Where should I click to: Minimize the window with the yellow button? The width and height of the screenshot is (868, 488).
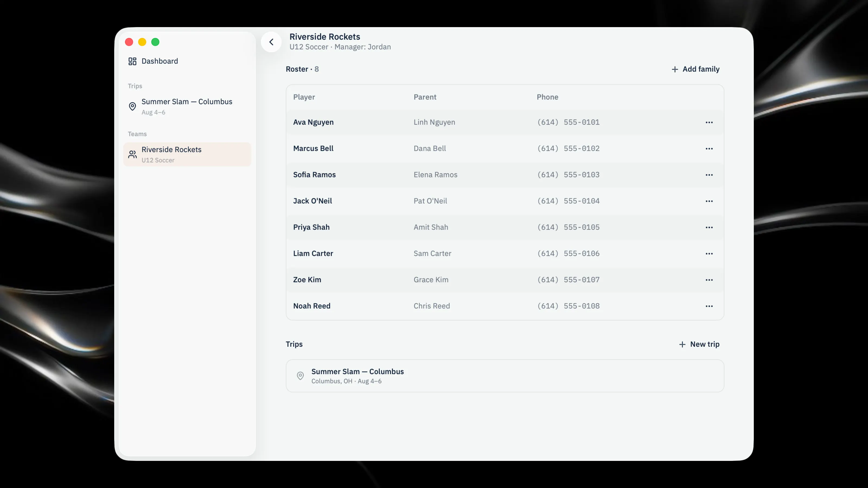[142, 42]
